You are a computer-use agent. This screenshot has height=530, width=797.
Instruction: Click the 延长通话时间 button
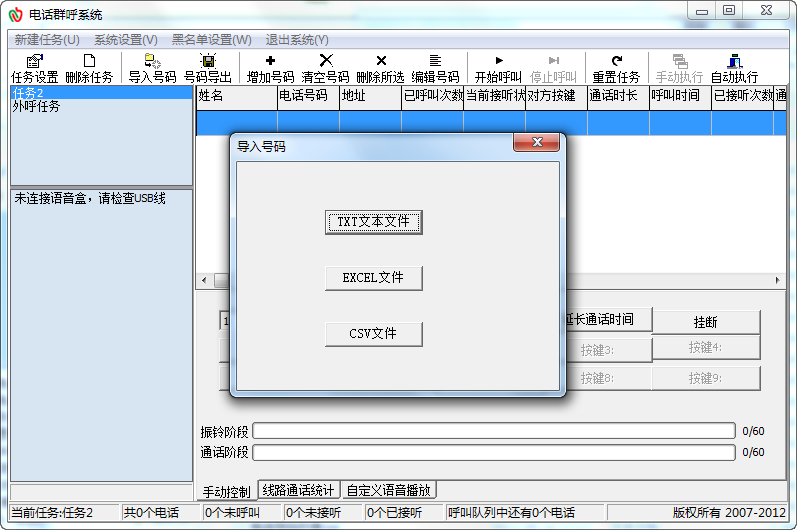[608, 319]
